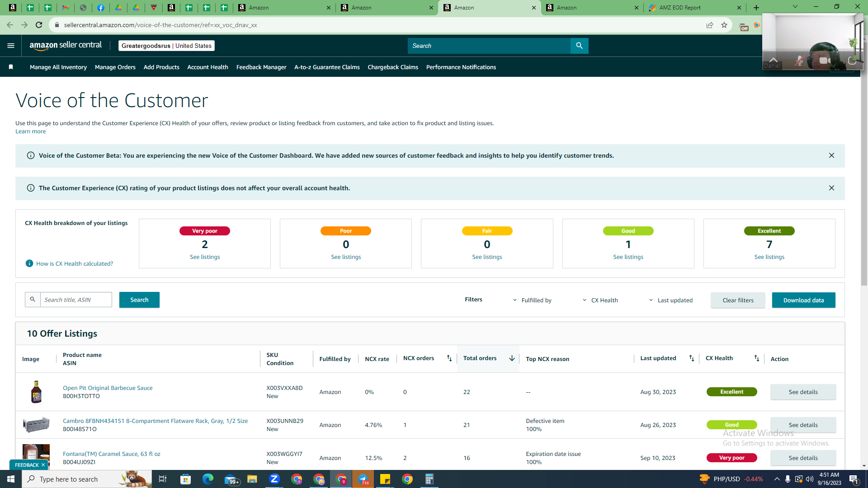Click Clear filters
868x488 pixels.
tap(738, 300)
